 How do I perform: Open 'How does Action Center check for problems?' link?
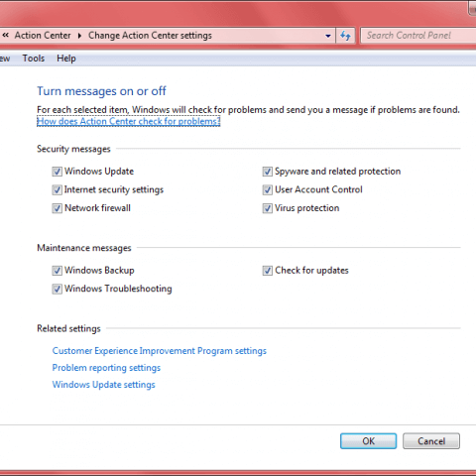(x=129, y=121)
